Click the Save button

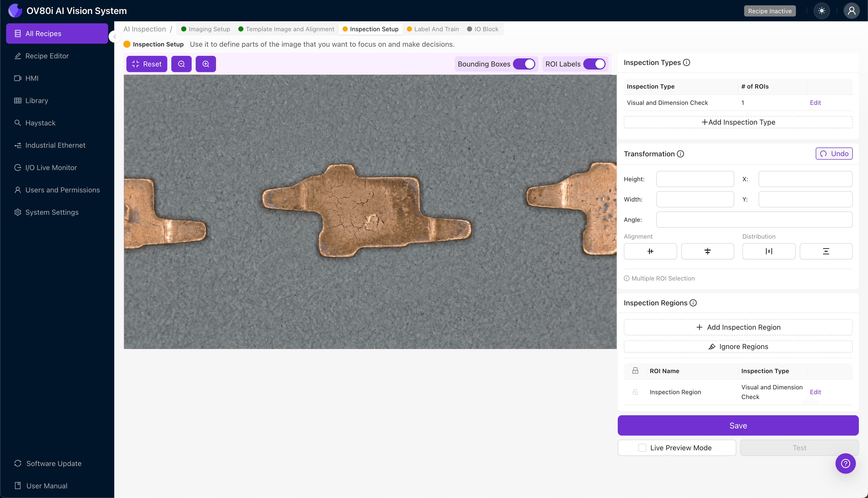pos(738,425)
